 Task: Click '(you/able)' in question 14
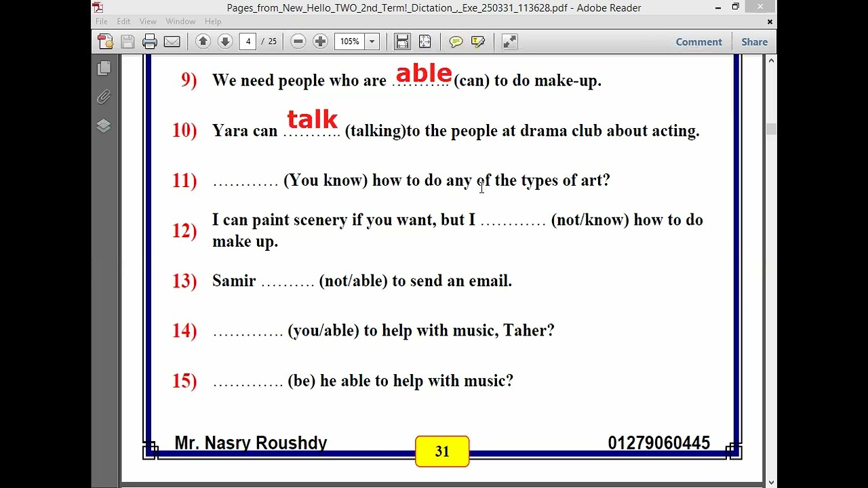point(323,331)
